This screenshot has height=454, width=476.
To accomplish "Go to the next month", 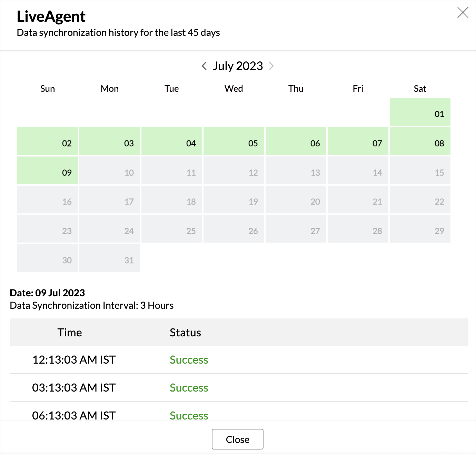I will click(x=271, y=66).
